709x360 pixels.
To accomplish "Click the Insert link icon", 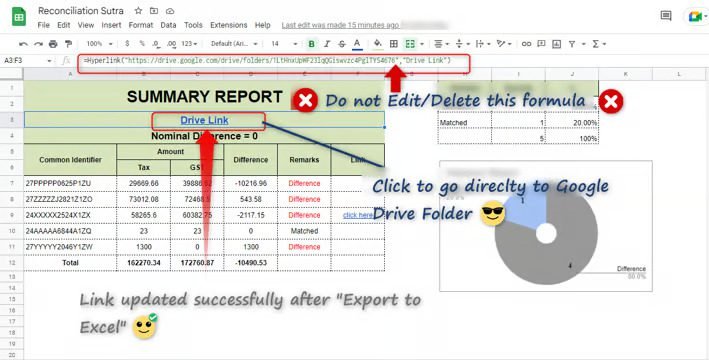I will (x=526, y=44).
